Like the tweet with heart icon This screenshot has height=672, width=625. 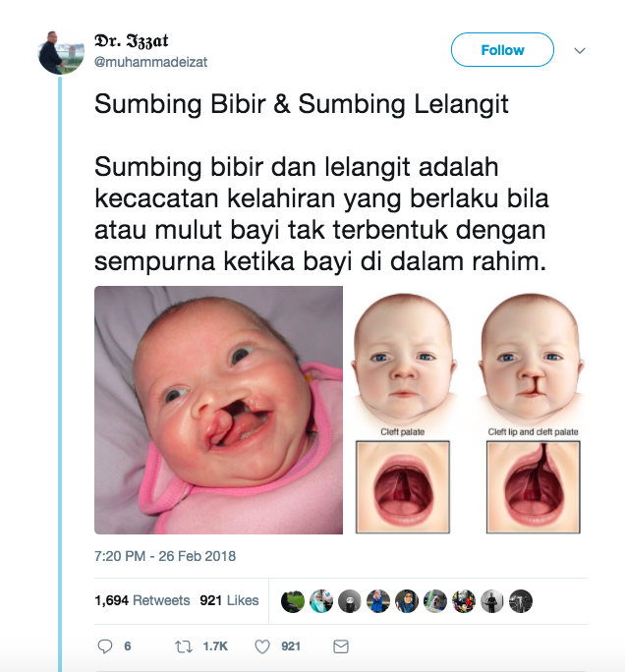(262, 646)
